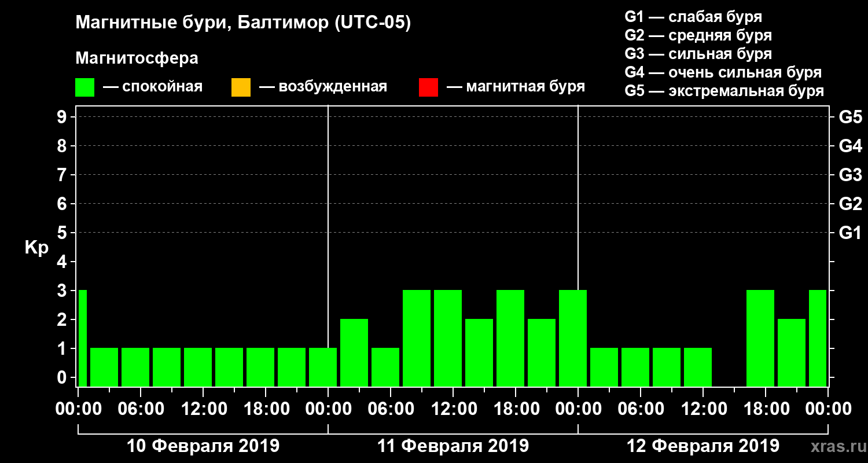Screen dimensions: 868x463
Task: Select legend line G3 — сильная буря
Action: click(x=698, y=54)
